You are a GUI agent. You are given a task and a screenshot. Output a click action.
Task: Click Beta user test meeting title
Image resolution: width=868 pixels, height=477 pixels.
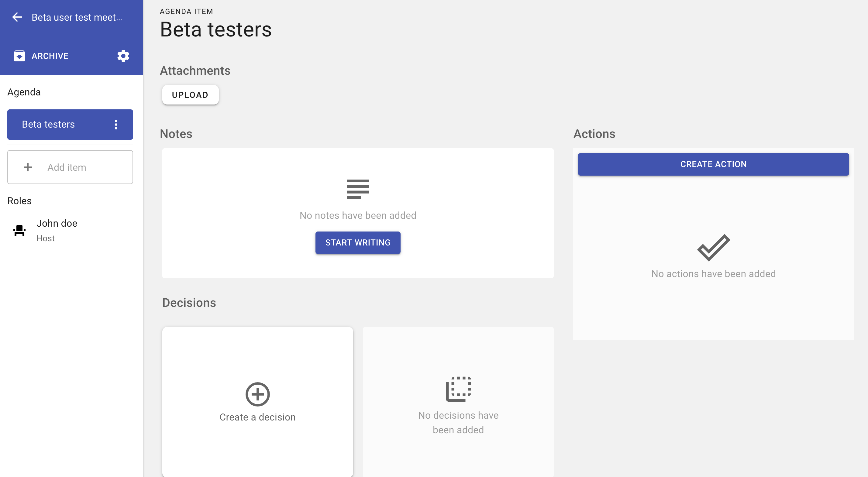(77, 18)
